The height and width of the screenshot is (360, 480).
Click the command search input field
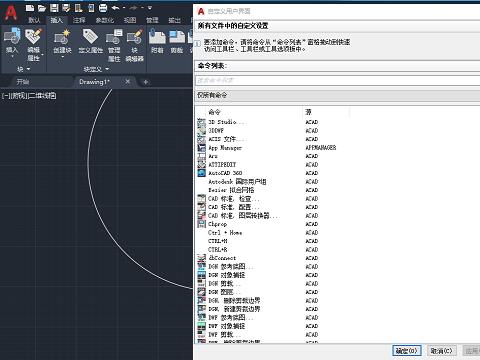337,80
